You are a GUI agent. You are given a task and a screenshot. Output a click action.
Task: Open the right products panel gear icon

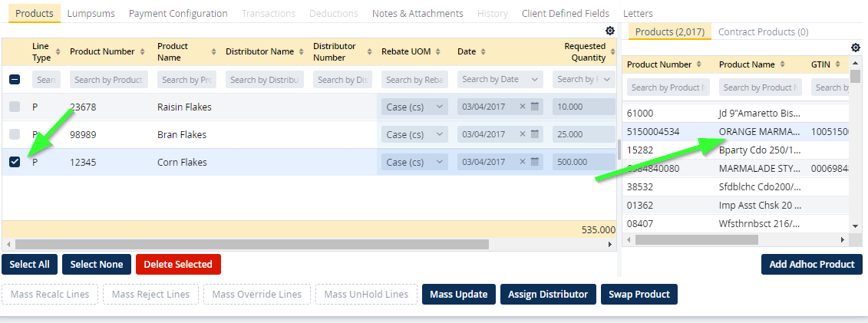(x=856, y=48)
